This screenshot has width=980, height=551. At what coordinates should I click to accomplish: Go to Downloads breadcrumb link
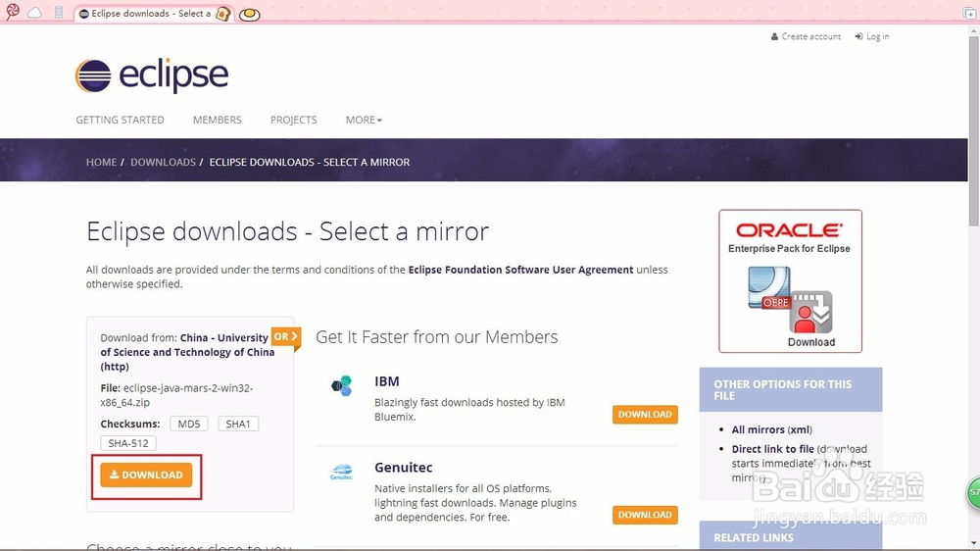coord(163,162)
